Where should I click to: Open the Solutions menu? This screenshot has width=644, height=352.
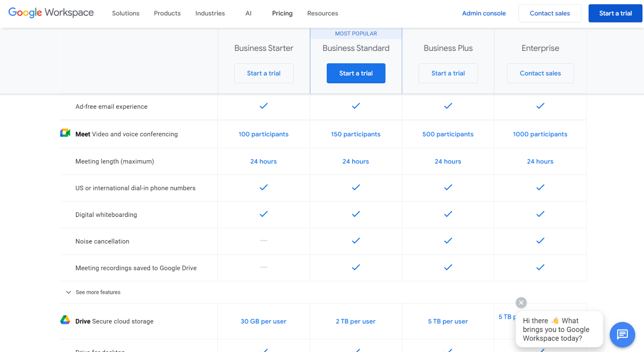pos(126,13)
